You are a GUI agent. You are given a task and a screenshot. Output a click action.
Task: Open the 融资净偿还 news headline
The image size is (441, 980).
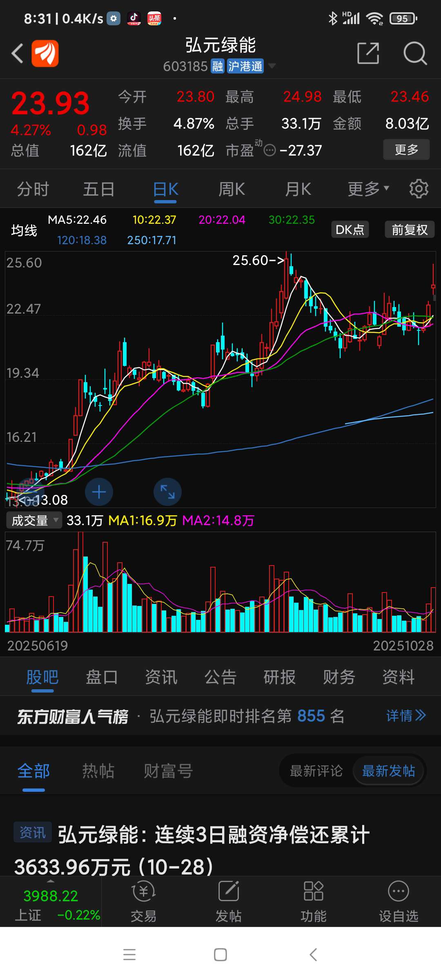[192, 850]
